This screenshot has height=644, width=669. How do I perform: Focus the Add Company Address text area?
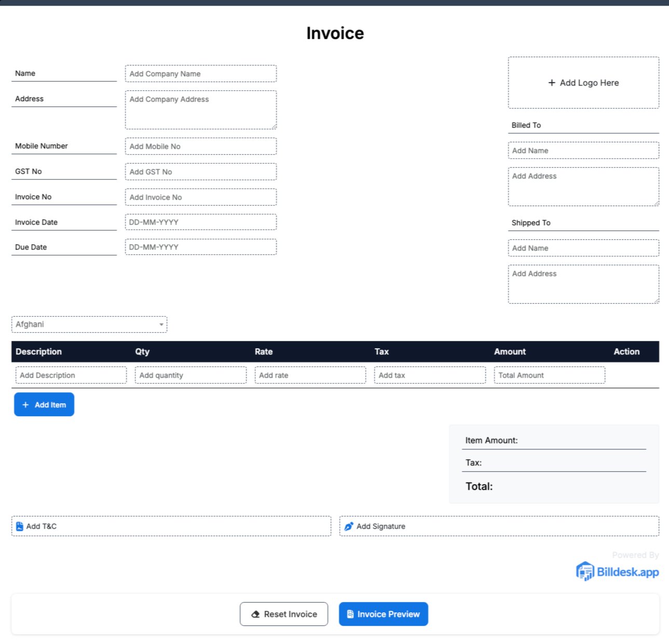click(x=201, y=110)
